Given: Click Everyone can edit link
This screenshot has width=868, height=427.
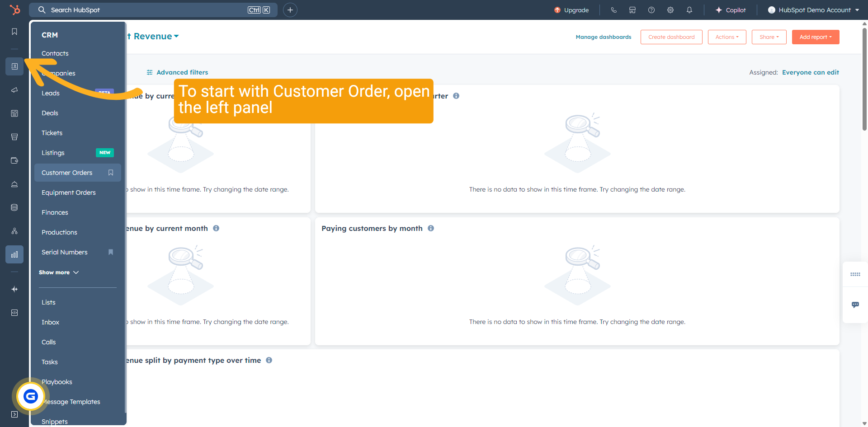Looking at the screenshot, I should (811, 72).
